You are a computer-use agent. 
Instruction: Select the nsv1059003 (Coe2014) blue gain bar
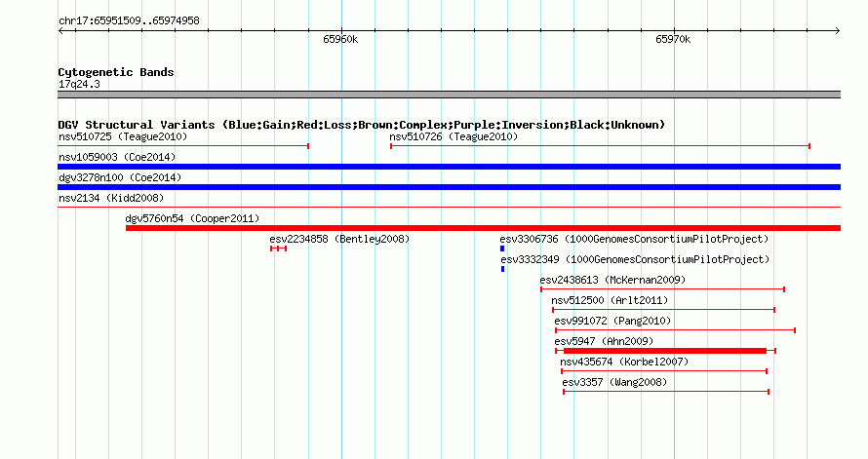[449, 167]
